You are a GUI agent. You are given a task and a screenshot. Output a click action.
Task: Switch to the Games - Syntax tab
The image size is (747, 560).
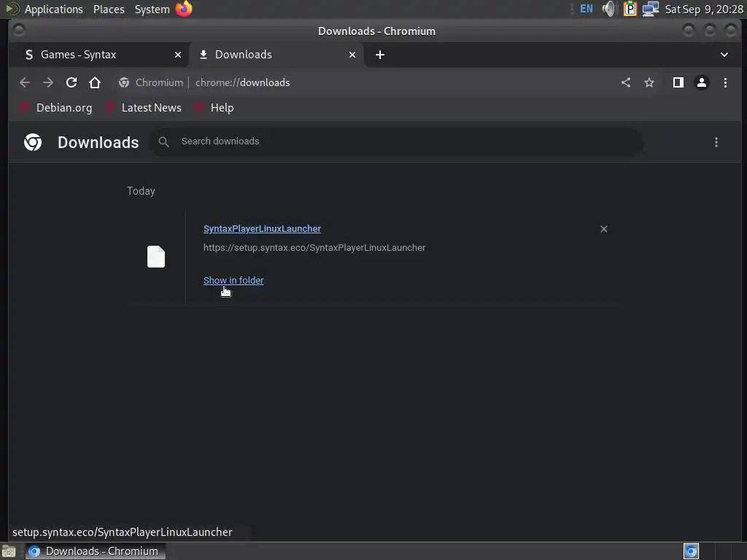[x=99, y=55]
